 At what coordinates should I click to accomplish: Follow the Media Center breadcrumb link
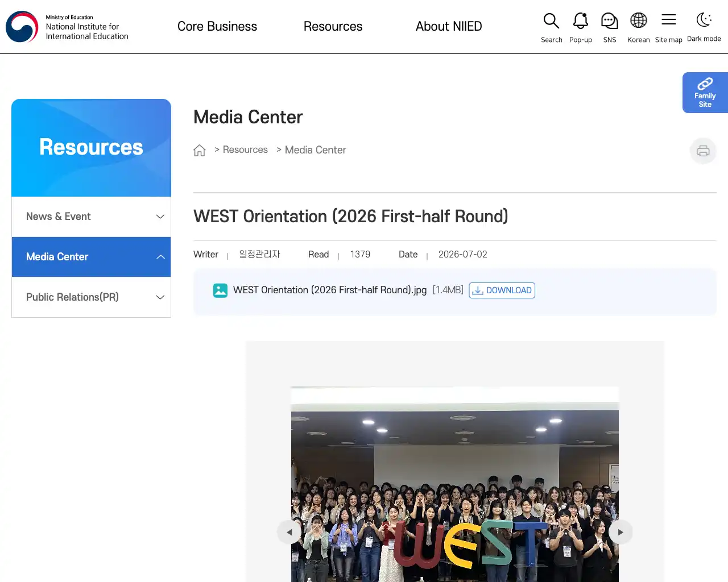click(315, 150)
